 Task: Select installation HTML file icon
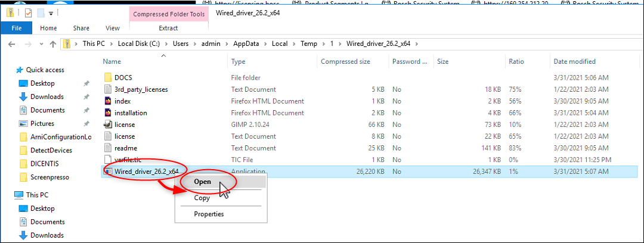click(108, 113)
